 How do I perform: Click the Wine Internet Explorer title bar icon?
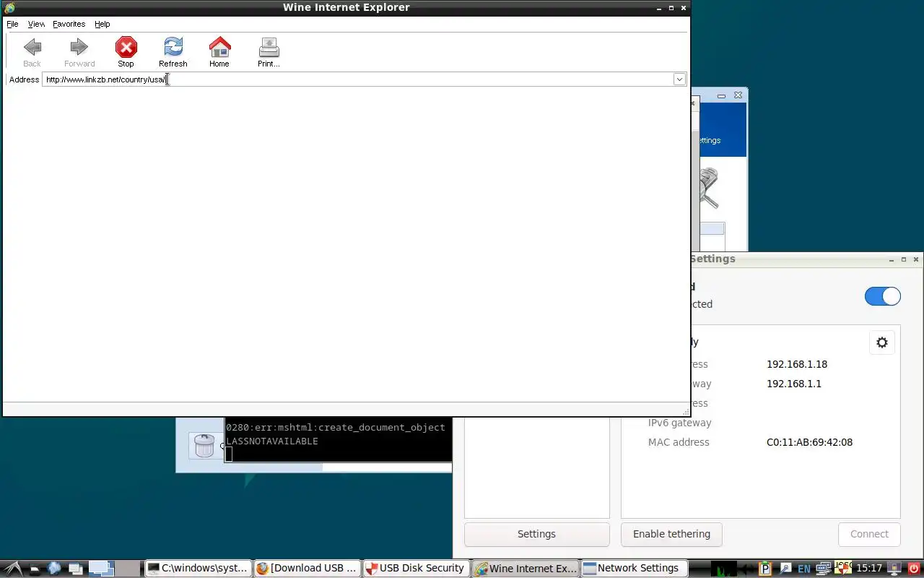coord(9,7)
